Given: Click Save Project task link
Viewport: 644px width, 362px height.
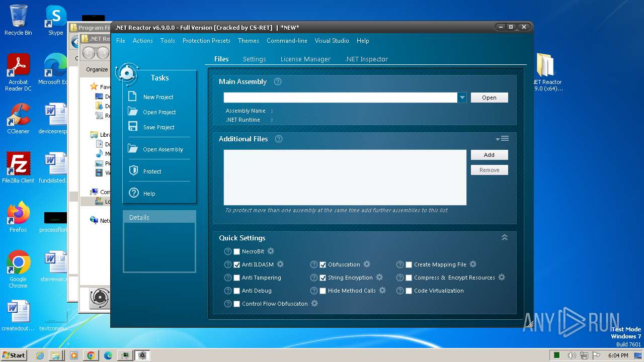Looking at the screenshot, I should point(158,127).
